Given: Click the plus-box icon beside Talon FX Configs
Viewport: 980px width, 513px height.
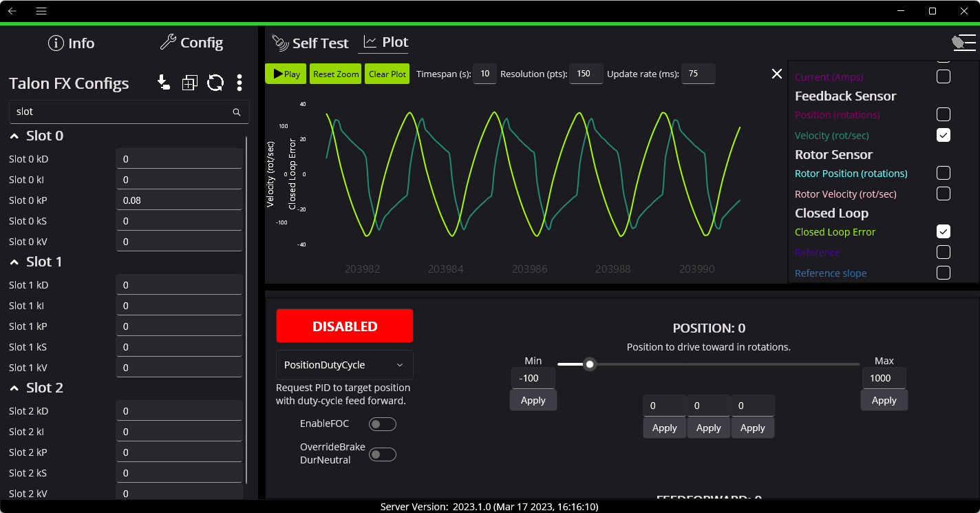Looking at the screenshot, I should pos(189,83).
